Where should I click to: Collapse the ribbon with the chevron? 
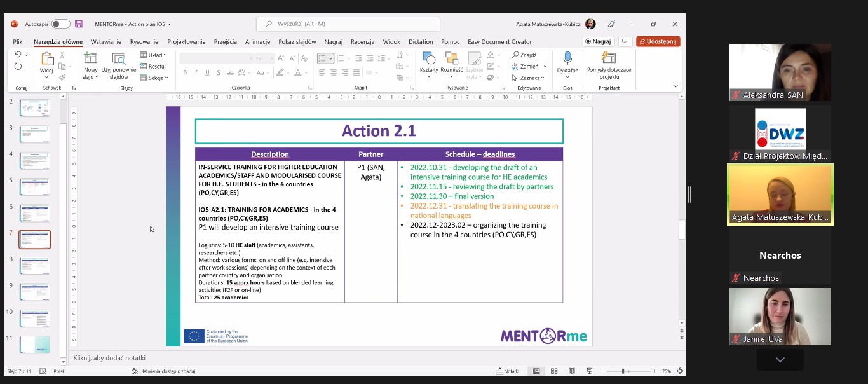pyautogui.click(x=675, y=86)
